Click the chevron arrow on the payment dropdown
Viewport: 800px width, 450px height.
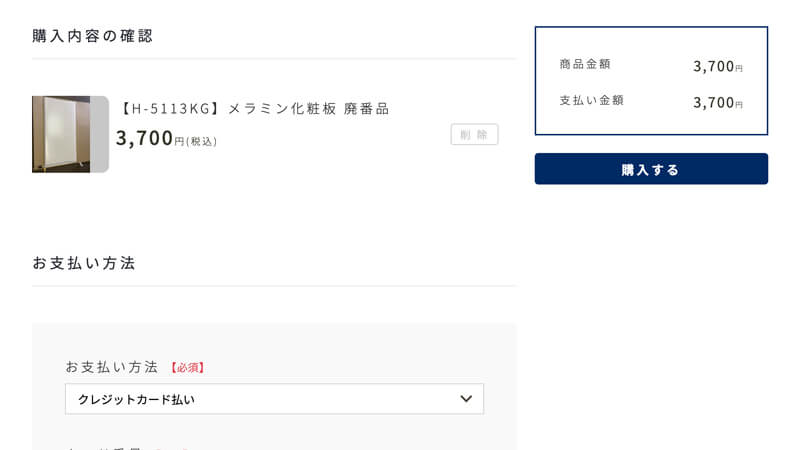[466, 398]
